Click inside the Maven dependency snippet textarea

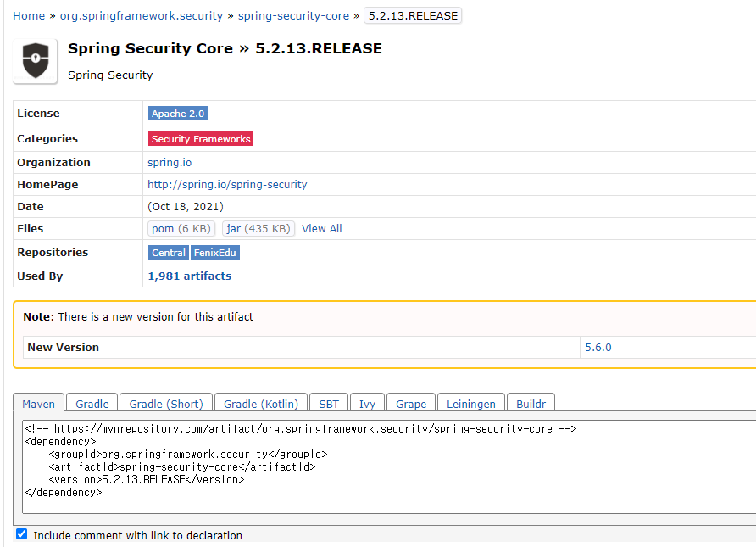click(389, 466)
